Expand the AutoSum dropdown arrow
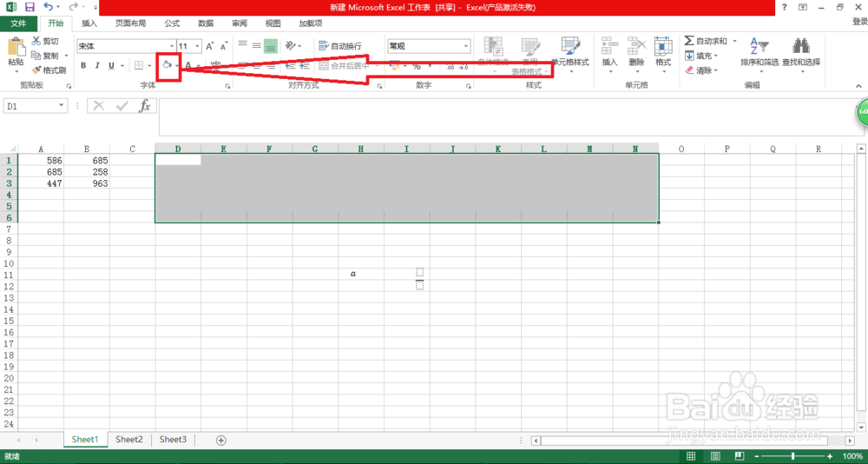868x464 pixels. pos(734,41)
